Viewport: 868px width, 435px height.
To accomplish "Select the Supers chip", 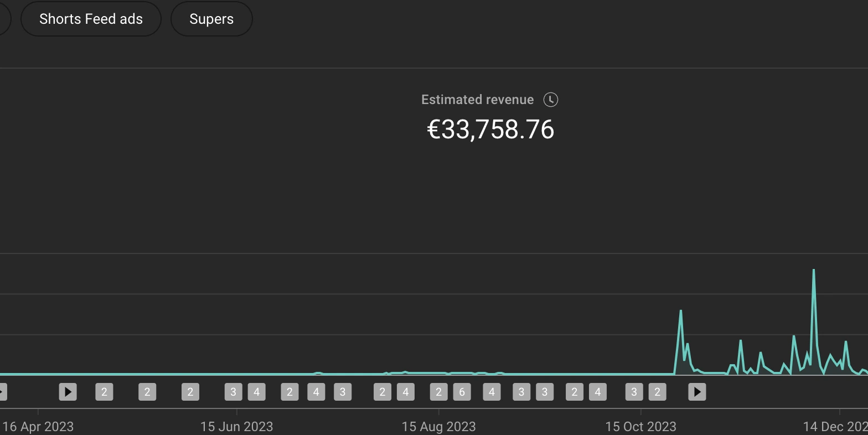I will [x=211, y=19].
